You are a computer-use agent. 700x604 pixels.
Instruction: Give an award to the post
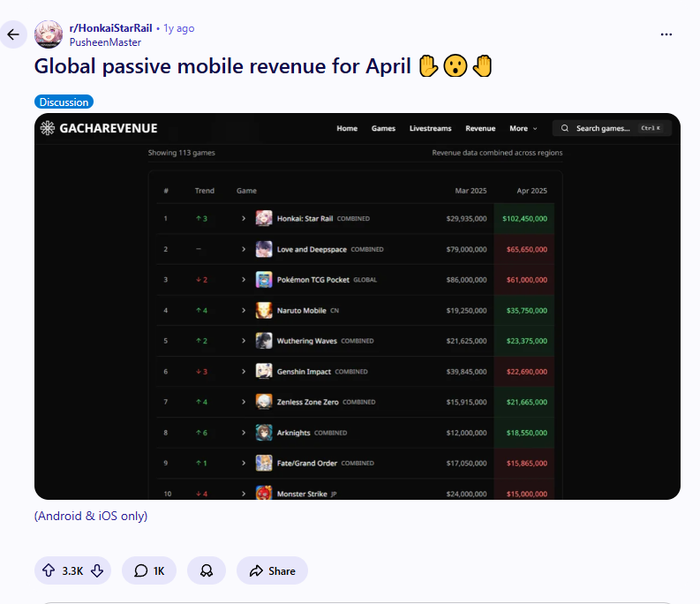[x=207, y=570]
